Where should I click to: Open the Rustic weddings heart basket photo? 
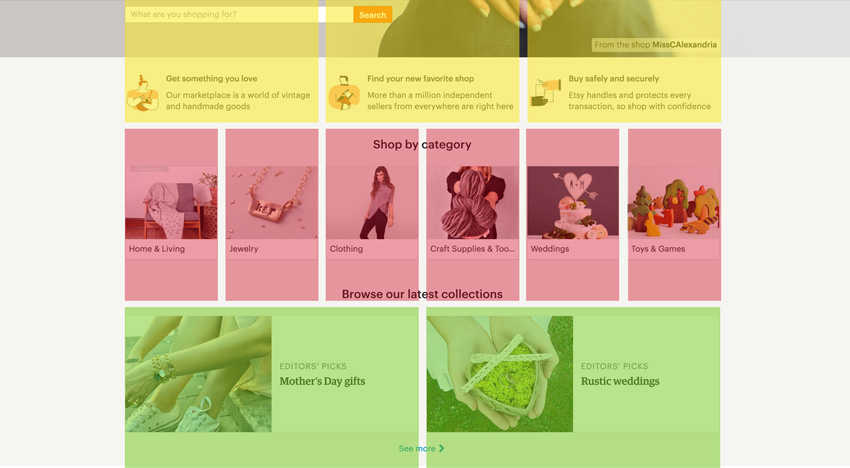click(x=500, y=374)
